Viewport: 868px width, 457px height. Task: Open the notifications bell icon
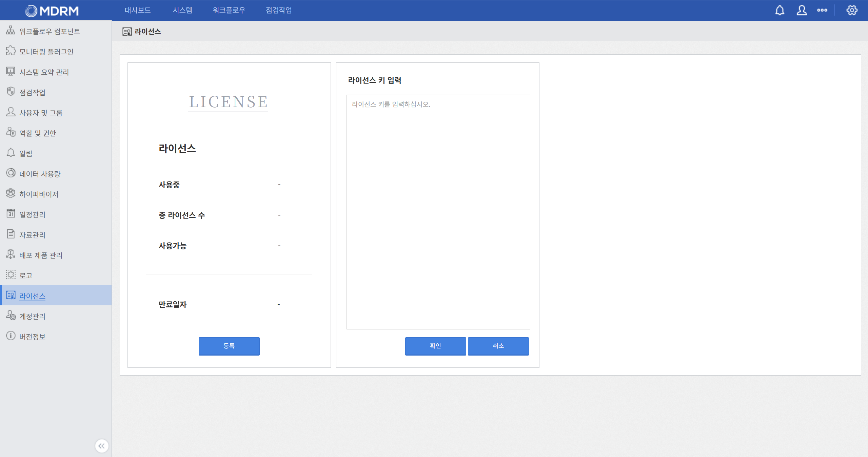tap(780, 11)
